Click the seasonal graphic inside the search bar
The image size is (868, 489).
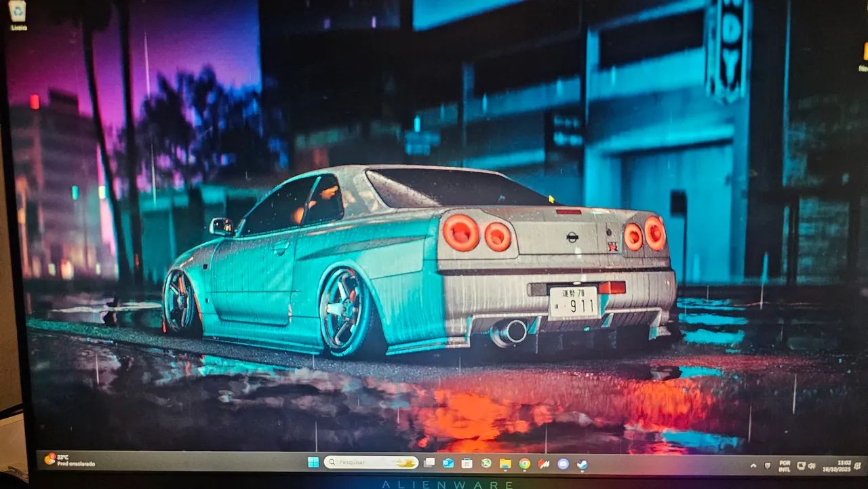click(406, 464)
